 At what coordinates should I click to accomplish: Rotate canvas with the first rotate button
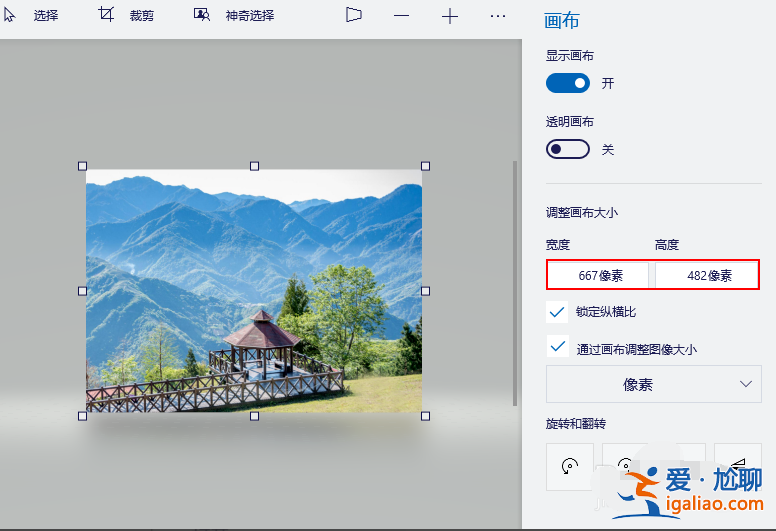(x=570, y=466)
